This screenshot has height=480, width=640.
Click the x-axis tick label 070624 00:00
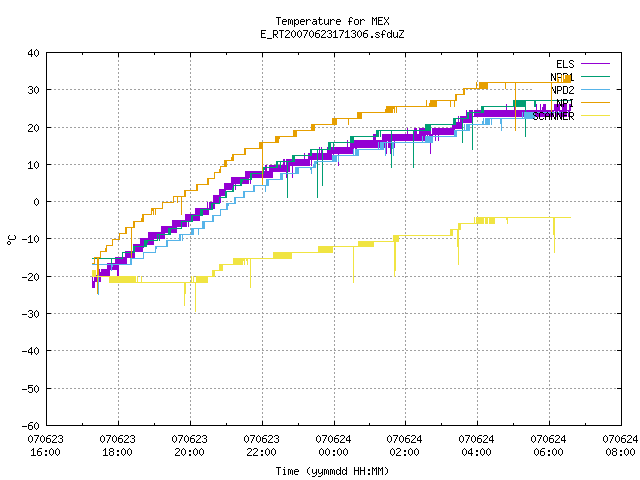tap(333, 446)
